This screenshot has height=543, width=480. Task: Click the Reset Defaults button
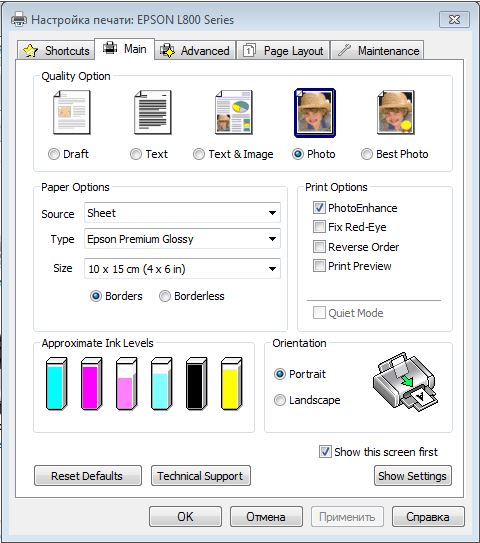point(88,476)
